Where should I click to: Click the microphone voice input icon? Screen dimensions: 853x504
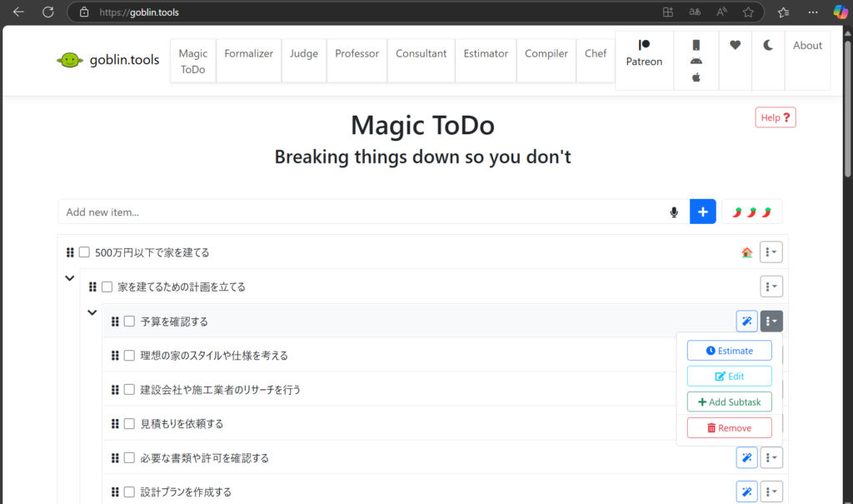pyautogui.click(x=674, y=212)
